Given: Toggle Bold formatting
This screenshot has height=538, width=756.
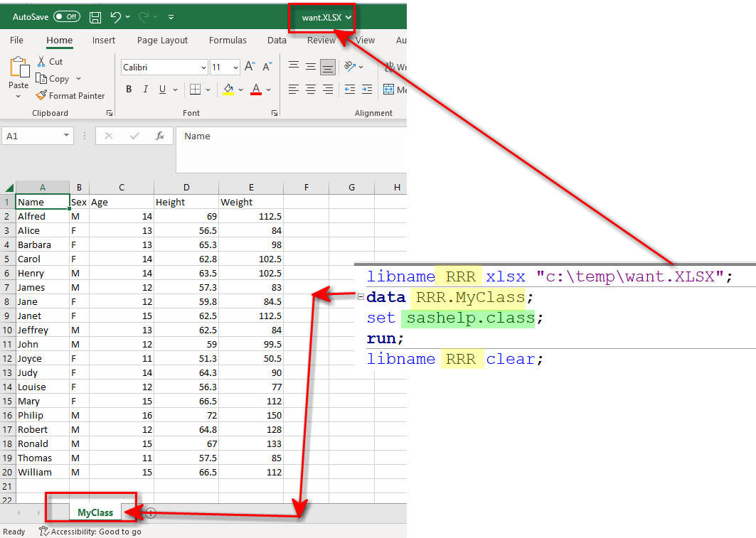Looking at the screenshot, I should pyautogui.click(x=129, y=90).
